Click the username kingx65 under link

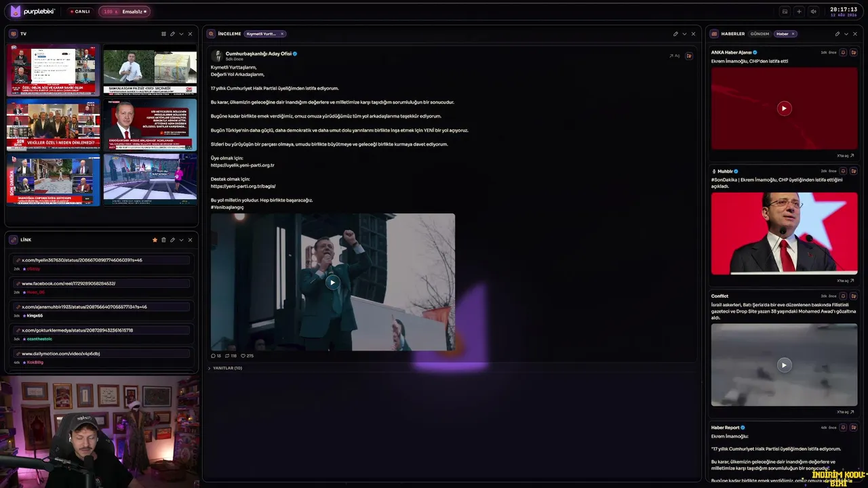coord(35,316)
